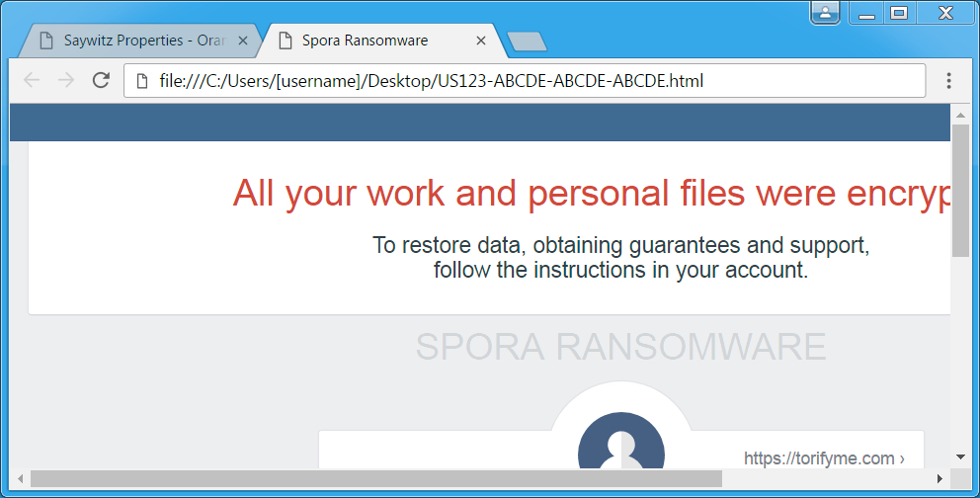Open the https://torifyme.com link
Image resolution: width=980 pixels, height=498 pixels.
pyautogui.click(x=824, y=458)
